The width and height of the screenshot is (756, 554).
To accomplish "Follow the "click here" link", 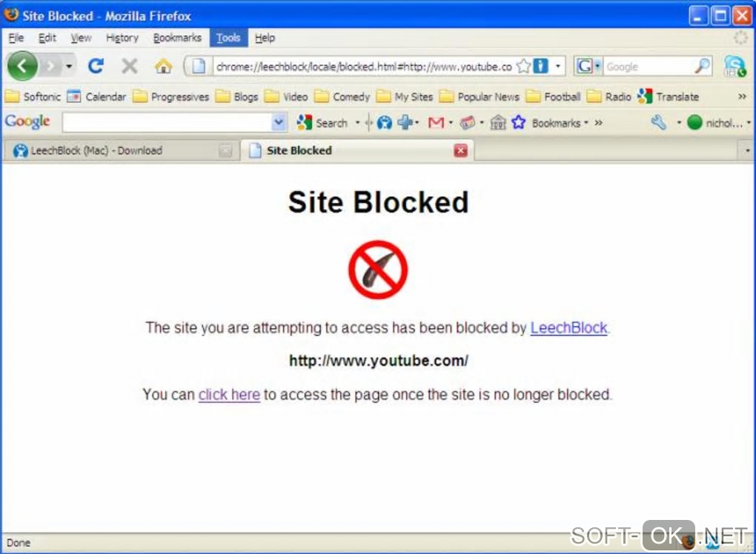I will click(229, 395).
